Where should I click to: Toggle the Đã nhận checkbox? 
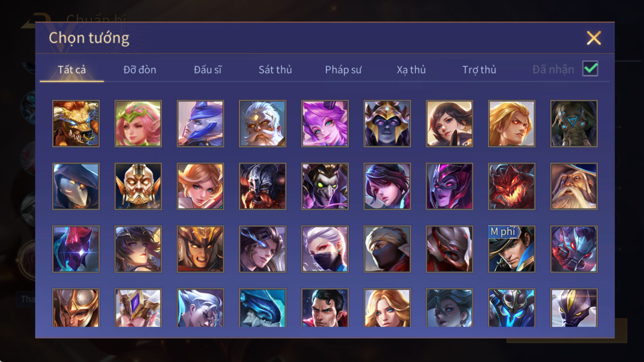(590, 69)
